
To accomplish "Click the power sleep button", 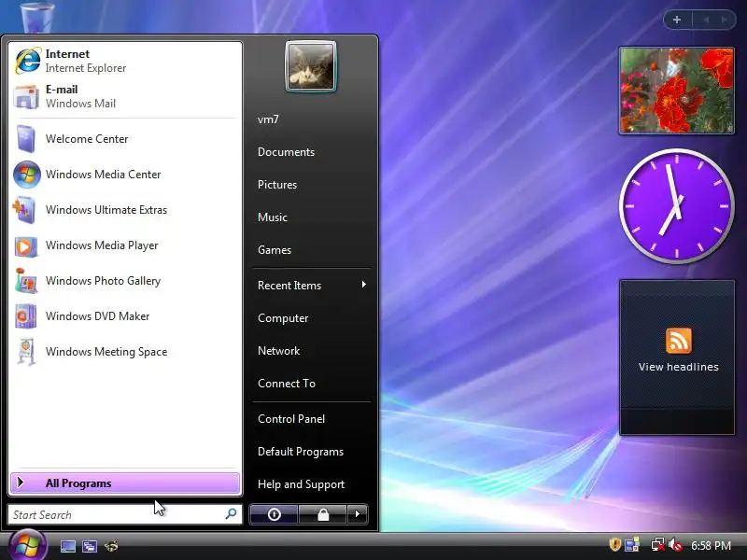I will (x=274, y=514).
